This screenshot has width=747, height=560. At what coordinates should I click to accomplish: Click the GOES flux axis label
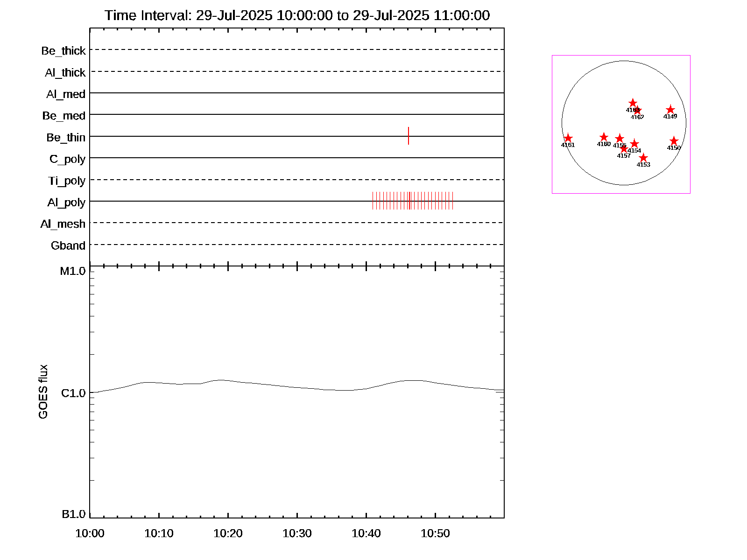(x=43, y=392)
